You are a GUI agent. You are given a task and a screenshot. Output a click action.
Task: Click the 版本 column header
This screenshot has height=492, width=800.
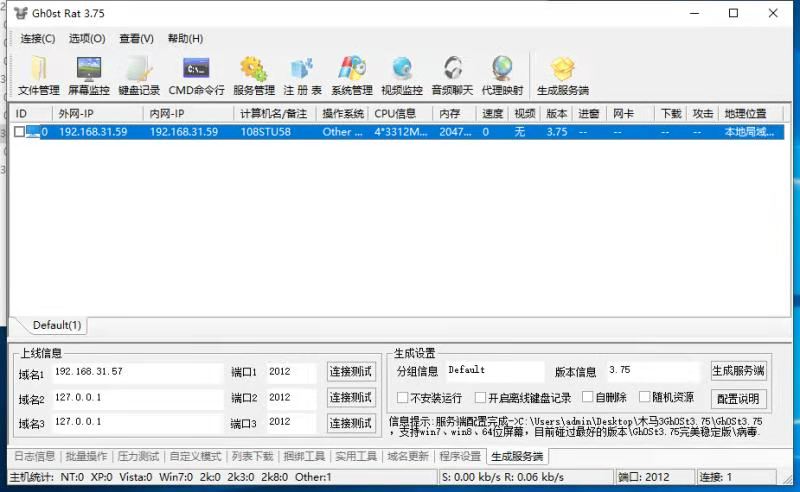click(x=556, y=114)
